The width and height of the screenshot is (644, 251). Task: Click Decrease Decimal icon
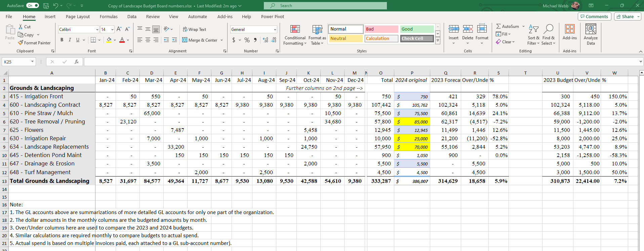coord(274,40)
